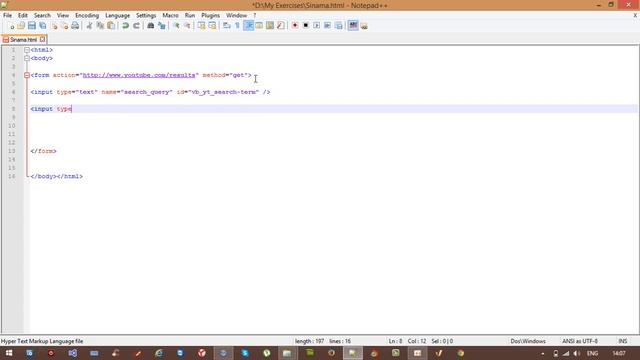Open the Run menu
The height and width of the screenshot is (360, 640).
pyautogui.click(x=190, y=16)
